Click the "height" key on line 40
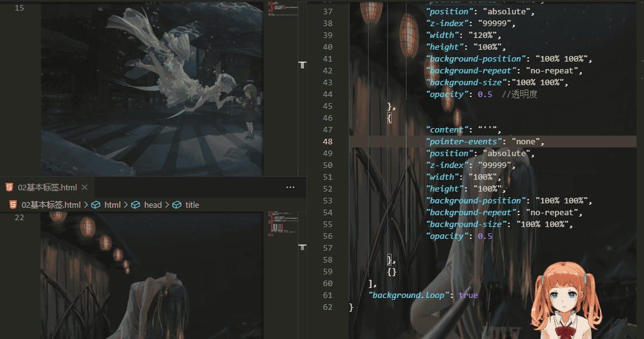The width and height of the screenshot is (644, 339). (x=444, y=47)
